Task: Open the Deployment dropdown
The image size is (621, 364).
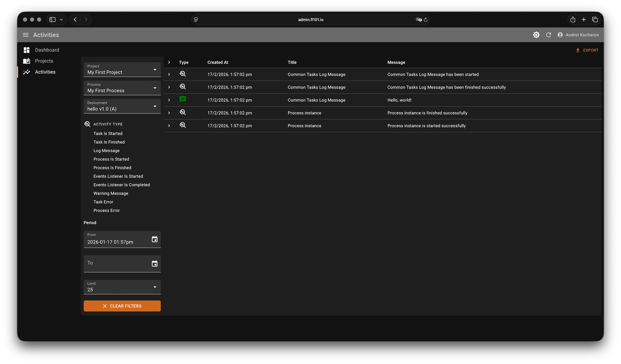Action: [122, 106]
